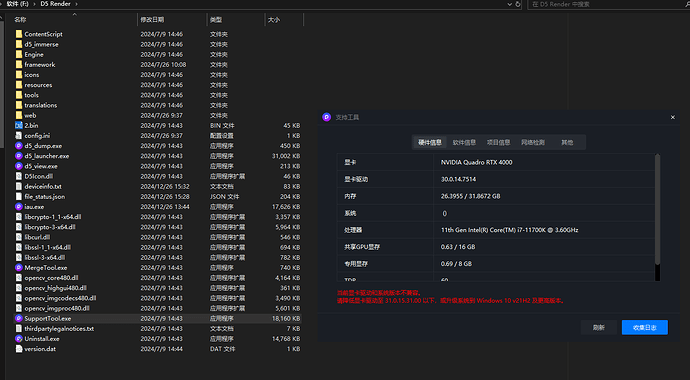This screenshot has height=380, width=690.
Task: Click the icons folder icon
Action: (x=18, y=74)
